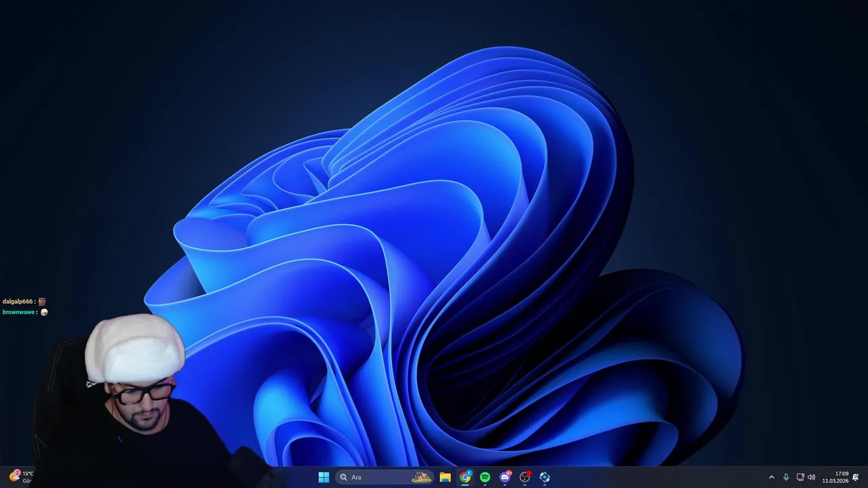Open OBS Studio from the taskbar
868x488 pixels.
(525, 477)
